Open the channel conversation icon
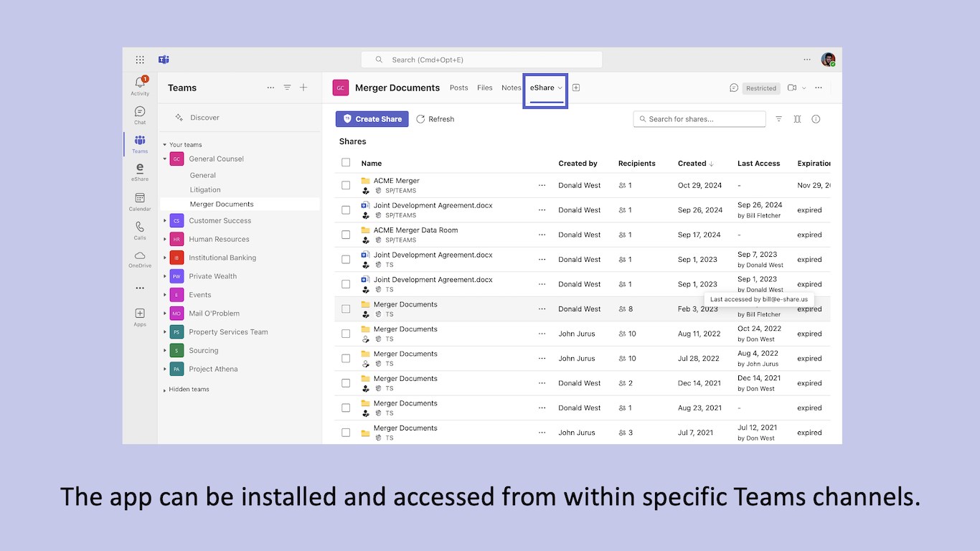980x551 pixels. 734,88
